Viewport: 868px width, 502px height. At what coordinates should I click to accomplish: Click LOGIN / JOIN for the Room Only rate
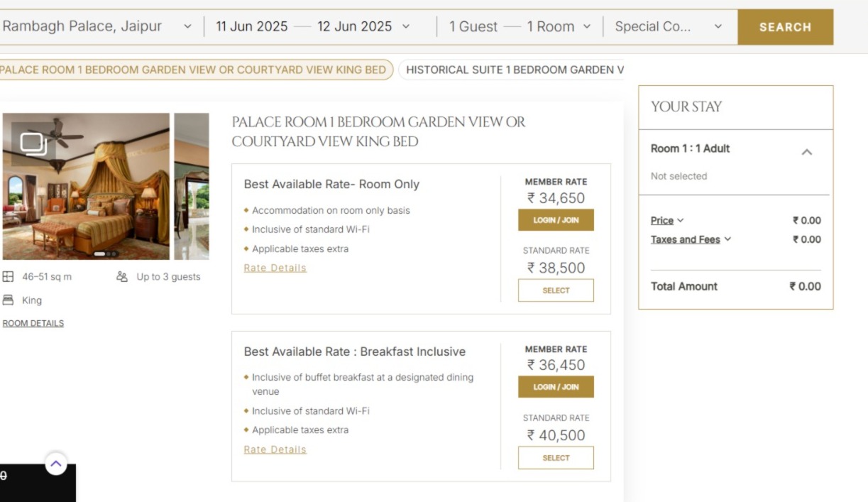pos(556,220)
